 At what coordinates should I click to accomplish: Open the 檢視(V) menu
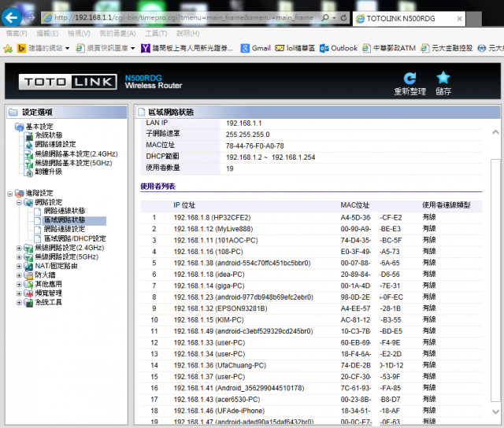click(x=79, y=33)
